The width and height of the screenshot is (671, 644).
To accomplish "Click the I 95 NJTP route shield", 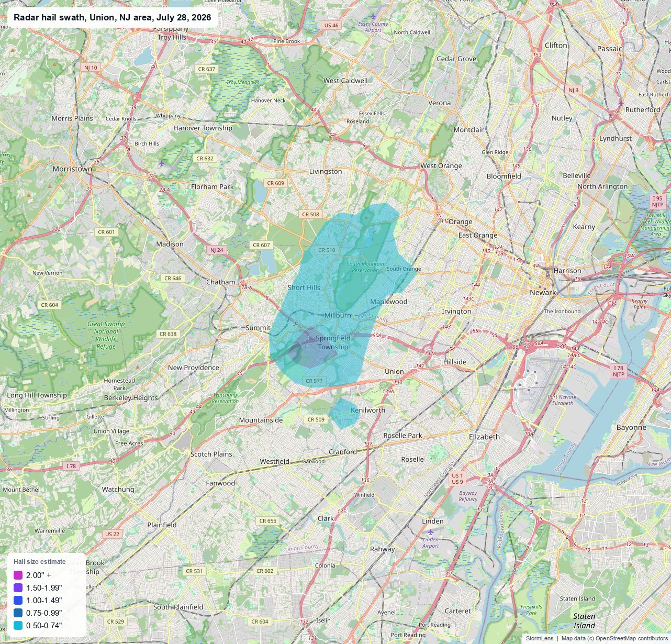I will click(658, 201).
